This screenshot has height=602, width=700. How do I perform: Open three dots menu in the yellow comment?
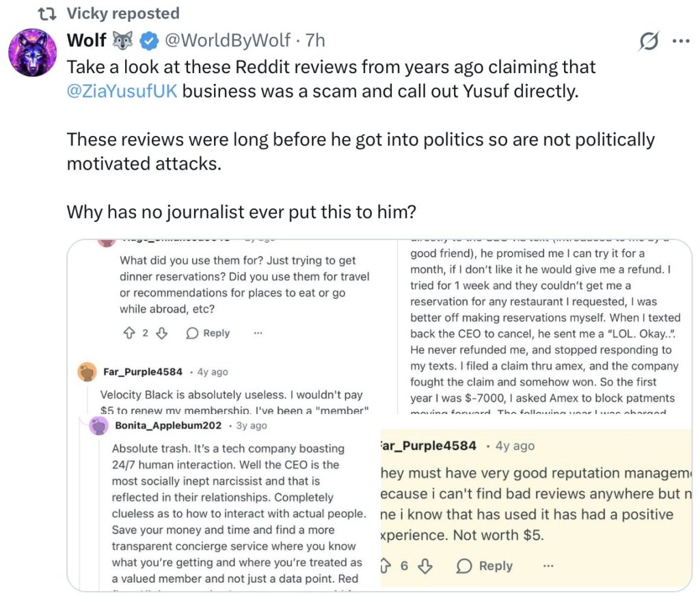548,566
